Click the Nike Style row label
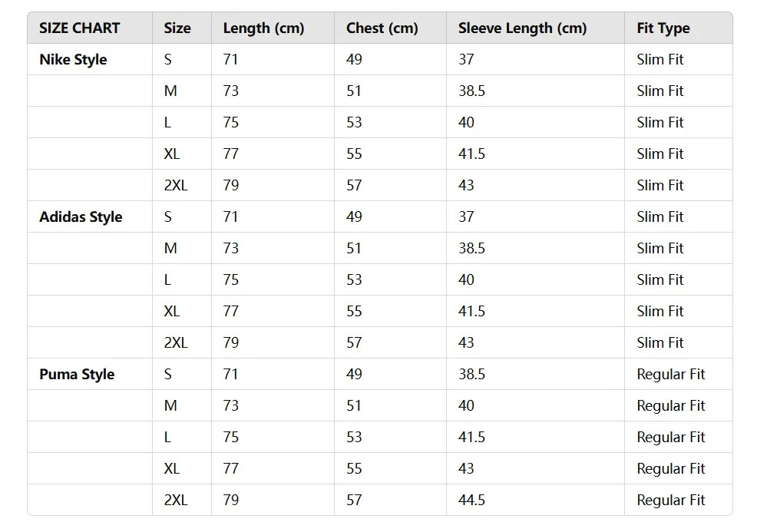The image size is (767, 532). [x=73, y=60]
